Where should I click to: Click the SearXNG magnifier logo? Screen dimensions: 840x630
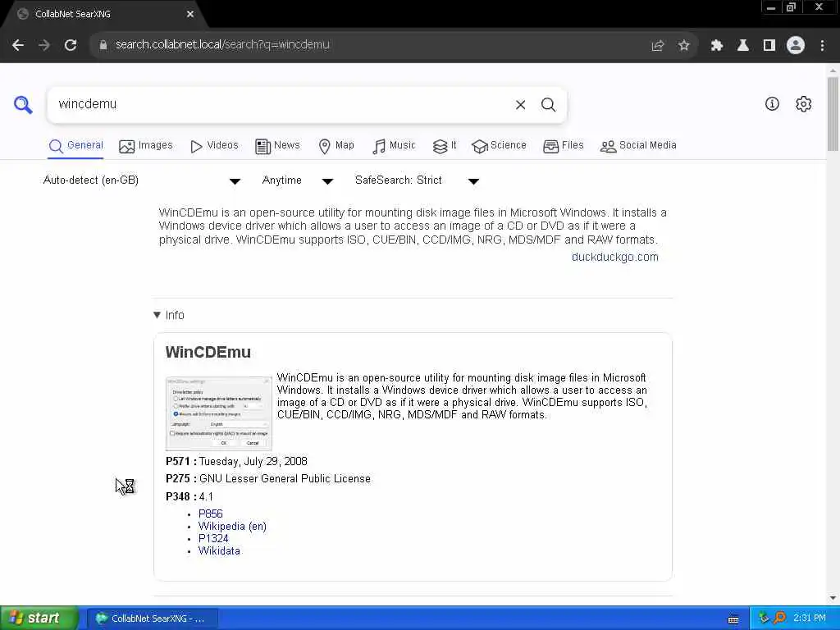click(23, 105)
